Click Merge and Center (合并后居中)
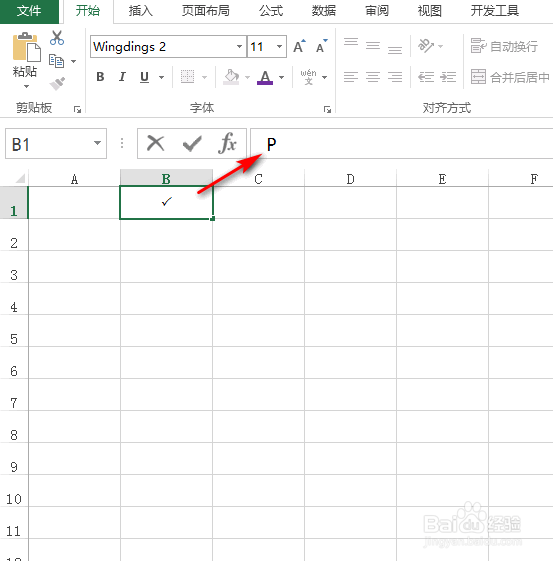553x561 pixels. point(510,77)
